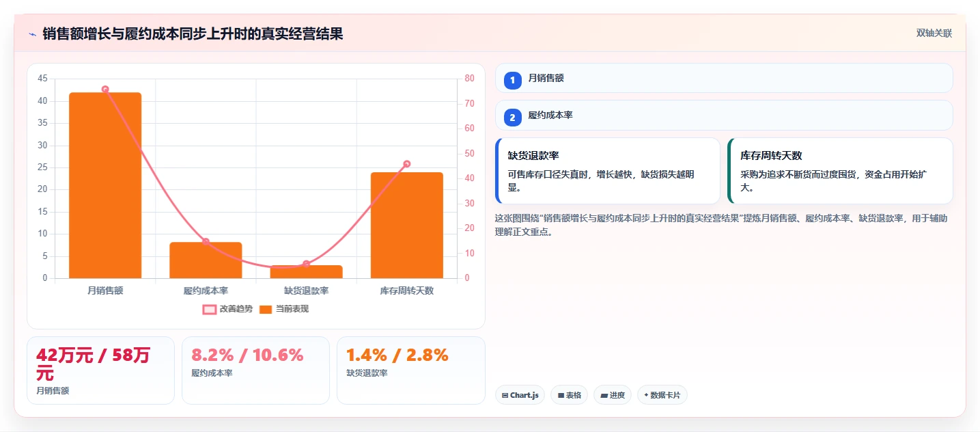Viewport: 980px width, 432px height.
Task: Click the orange 当前表现 legend swatch
Action: coord(266,309)
